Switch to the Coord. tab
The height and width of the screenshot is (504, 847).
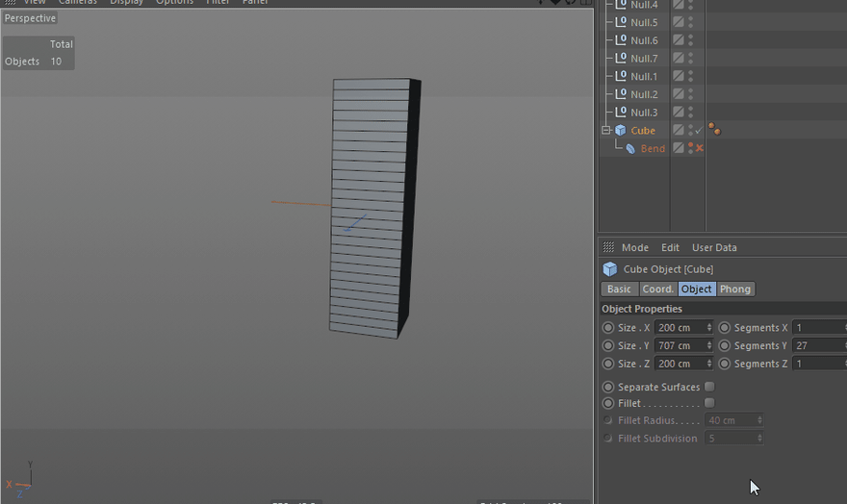point(658,290)
